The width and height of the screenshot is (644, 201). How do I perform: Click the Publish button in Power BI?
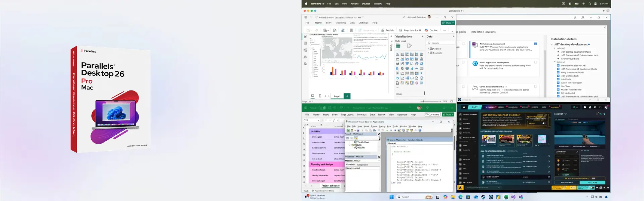(x=387, y=30)
